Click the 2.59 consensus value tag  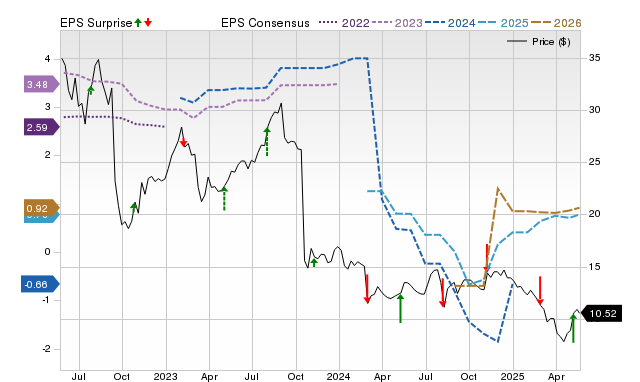[x=42, y=127]
